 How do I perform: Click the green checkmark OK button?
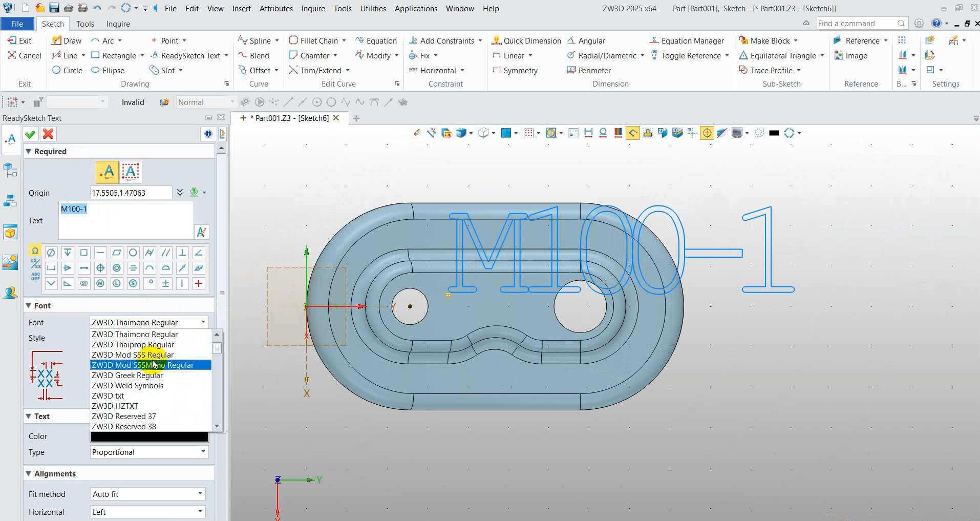(30, 134)
